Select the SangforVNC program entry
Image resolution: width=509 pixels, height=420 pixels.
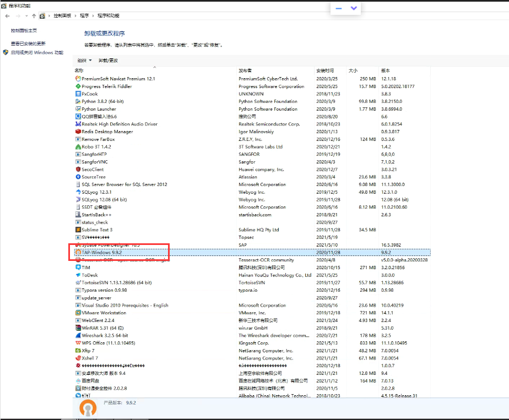tap(252, 162)
